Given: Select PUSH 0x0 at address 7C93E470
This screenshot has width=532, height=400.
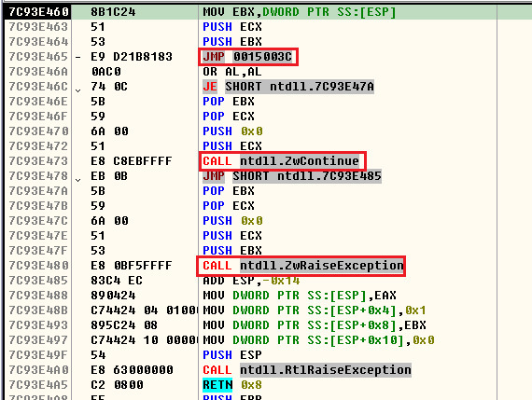Looking at the screenshot, I should point(232,131).
